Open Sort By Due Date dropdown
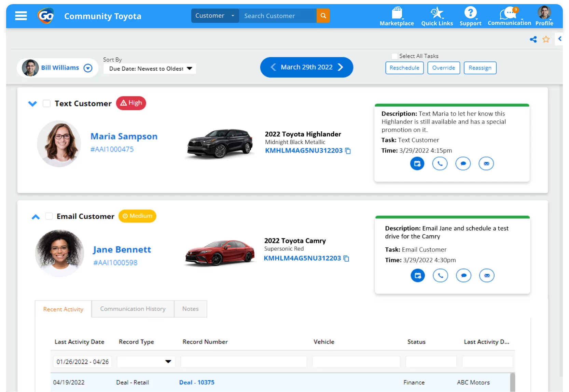 [150, 69]
